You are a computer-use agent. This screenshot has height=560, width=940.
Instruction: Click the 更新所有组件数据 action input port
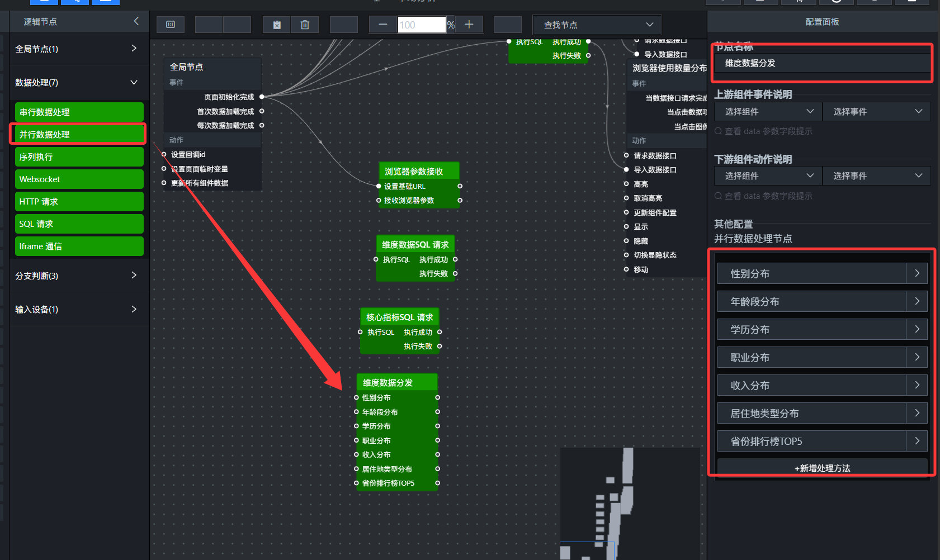pyautogui.click(x=164, y=183)
